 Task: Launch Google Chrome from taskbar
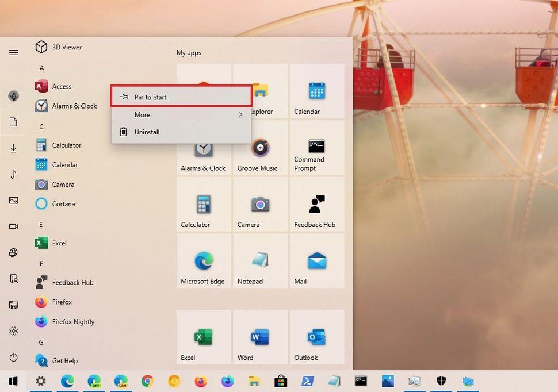click(147, 381)
